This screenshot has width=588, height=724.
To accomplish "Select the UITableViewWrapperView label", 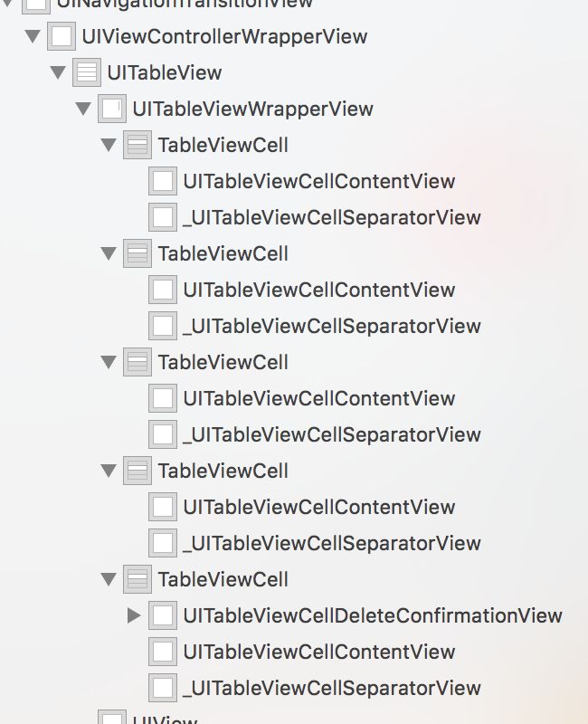I will click(x=253, y=109).
